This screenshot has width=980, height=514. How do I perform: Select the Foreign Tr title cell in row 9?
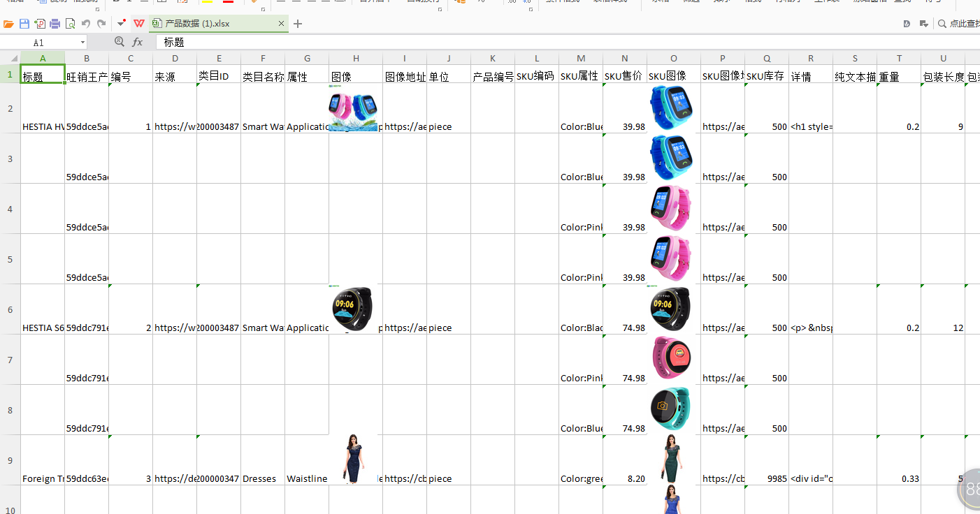coord(43,460)
